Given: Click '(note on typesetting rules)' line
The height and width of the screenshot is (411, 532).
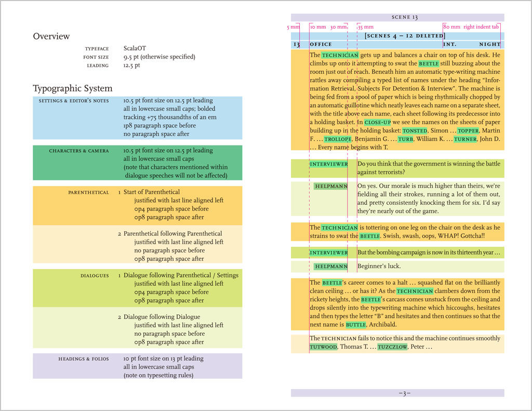Looking at the screenshot, I should pyautogui.click(x=158, y=375).
